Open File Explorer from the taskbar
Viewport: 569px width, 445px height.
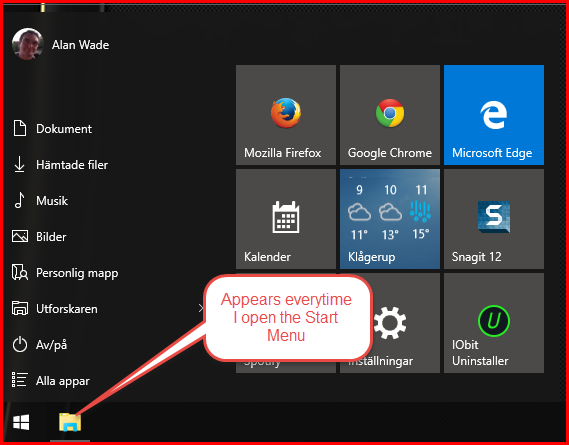click(x=70, y=422)
